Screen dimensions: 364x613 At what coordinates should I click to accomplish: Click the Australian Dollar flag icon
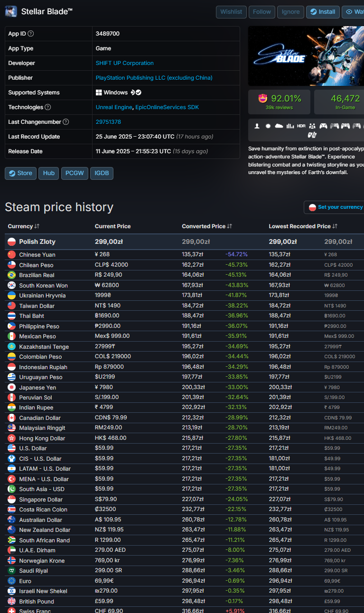point(12,520)
